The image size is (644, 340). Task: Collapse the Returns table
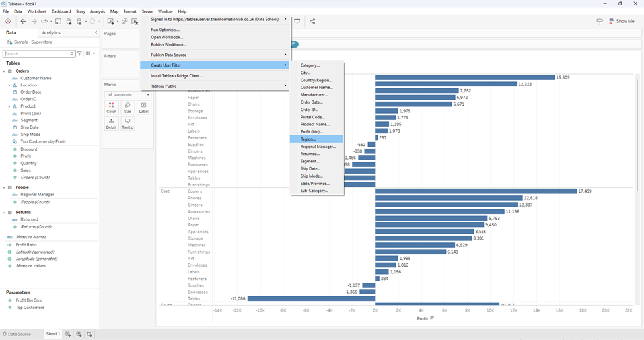[x=4, y=213]
